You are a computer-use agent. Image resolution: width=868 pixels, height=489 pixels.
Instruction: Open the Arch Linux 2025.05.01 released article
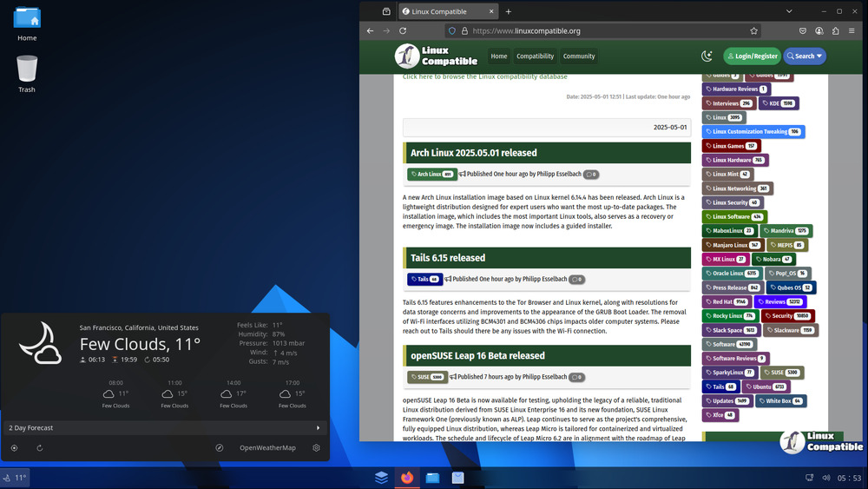point(474,153)
